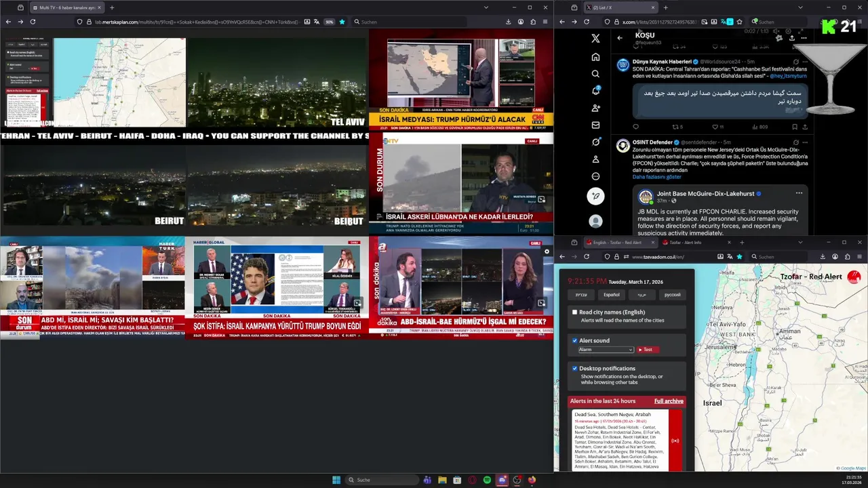Click Multi TV browser search field
This screenshot has width=868, height=488.
pyautogui.click(x=409, y=22)
